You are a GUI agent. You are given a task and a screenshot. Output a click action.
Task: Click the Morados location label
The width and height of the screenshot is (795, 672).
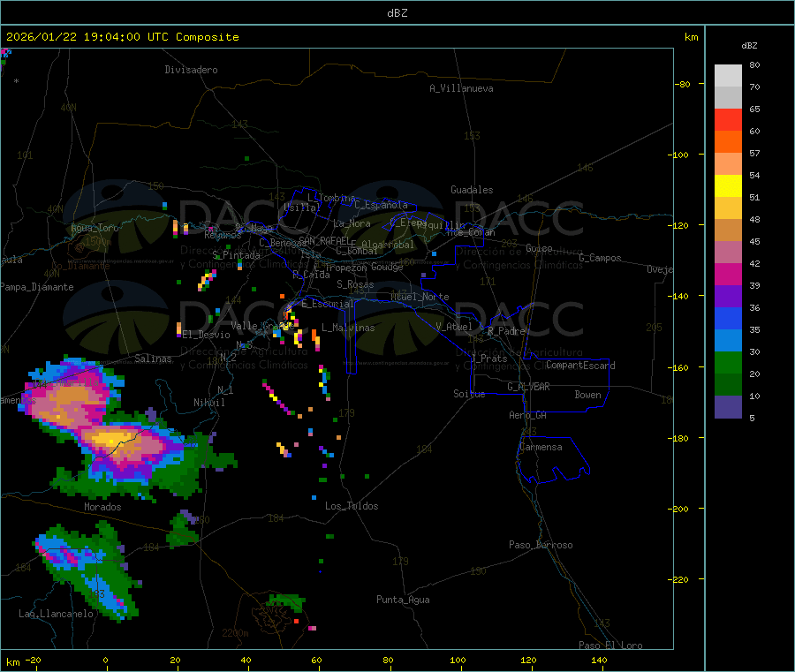tap(103, 507)
